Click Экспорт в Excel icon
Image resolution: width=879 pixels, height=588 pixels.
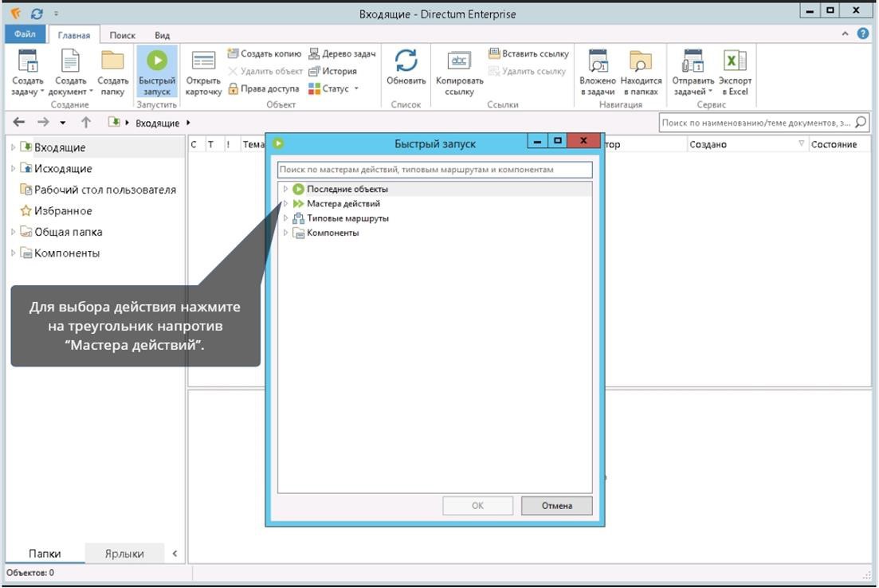point(734,62)
